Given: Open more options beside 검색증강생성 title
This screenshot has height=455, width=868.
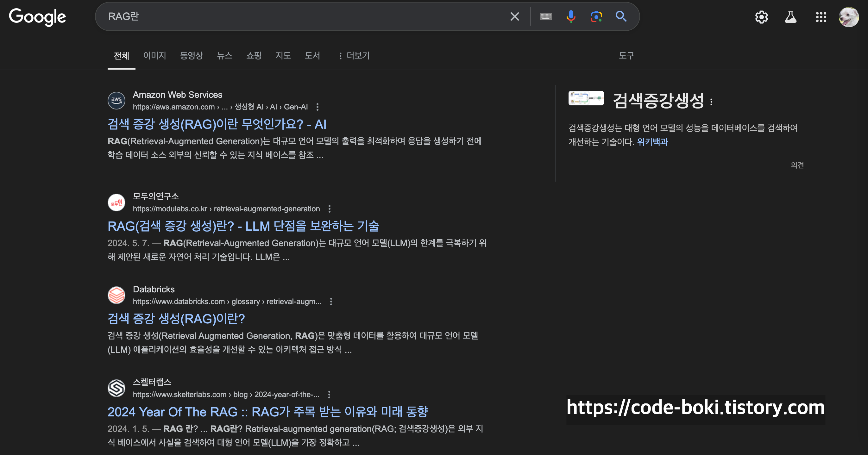Looking at the screenshot, I should pos(711,102).
